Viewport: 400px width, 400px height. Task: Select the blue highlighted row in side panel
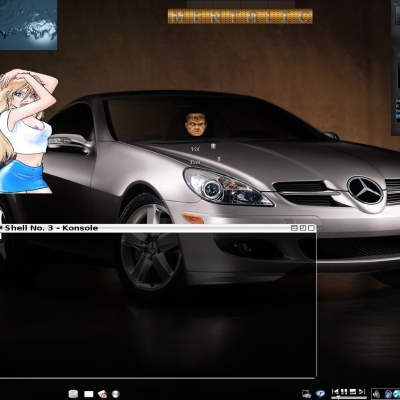click(398, 117)
